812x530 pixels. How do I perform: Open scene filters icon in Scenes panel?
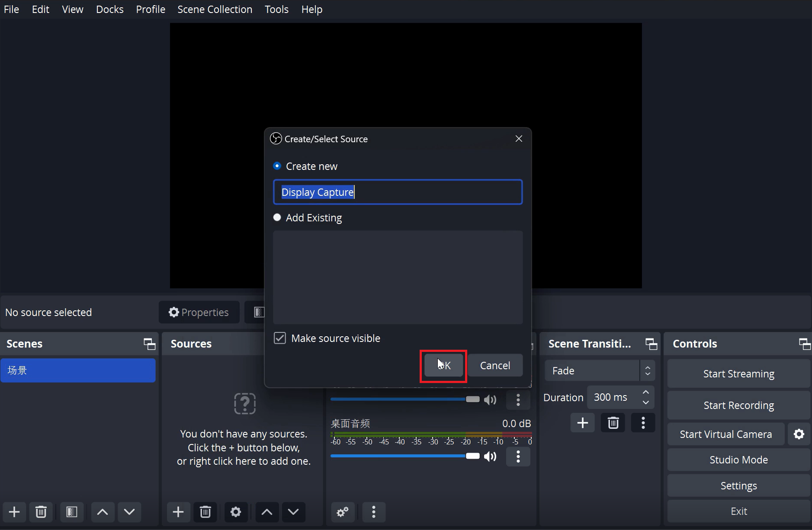coord(72,512)
